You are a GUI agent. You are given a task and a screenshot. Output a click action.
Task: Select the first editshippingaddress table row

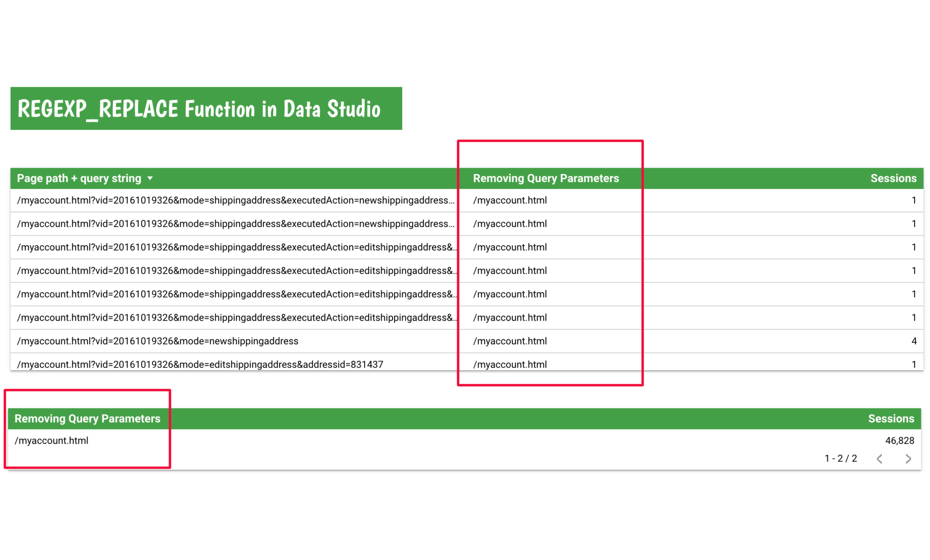pos(227,247)
